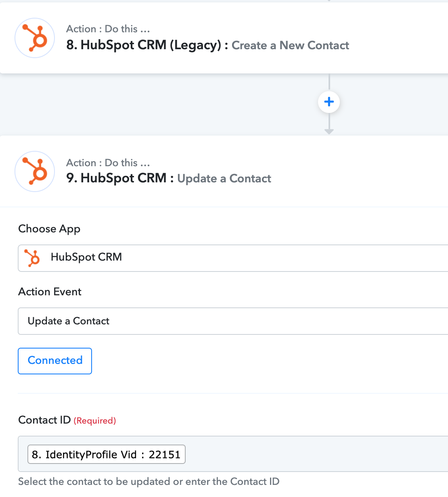Select the 8. IdentityProfile Vid : 22151 tag
This screenshot has width=448, height=497.
pyautogui.click(x=106, y=454)
